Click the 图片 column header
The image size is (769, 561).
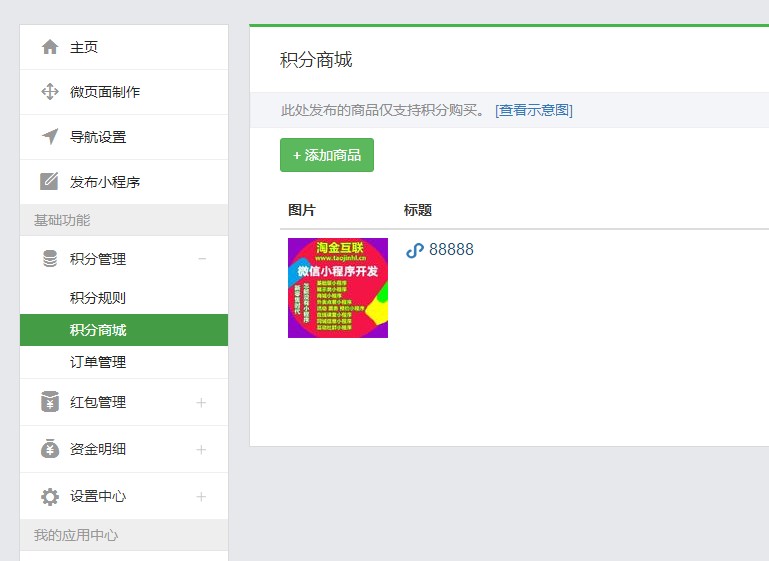tap(302, 210)
